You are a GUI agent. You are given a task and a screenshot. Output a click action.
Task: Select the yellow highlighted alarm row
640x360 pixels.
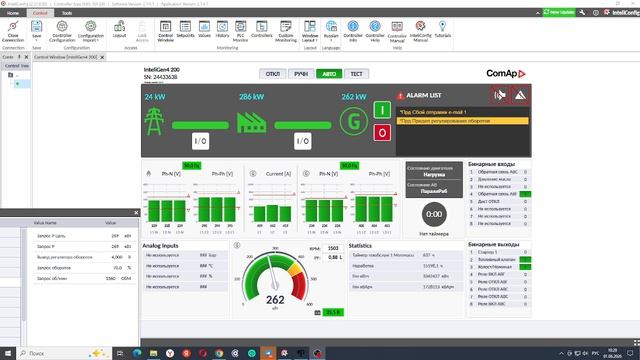pos(462,121)
